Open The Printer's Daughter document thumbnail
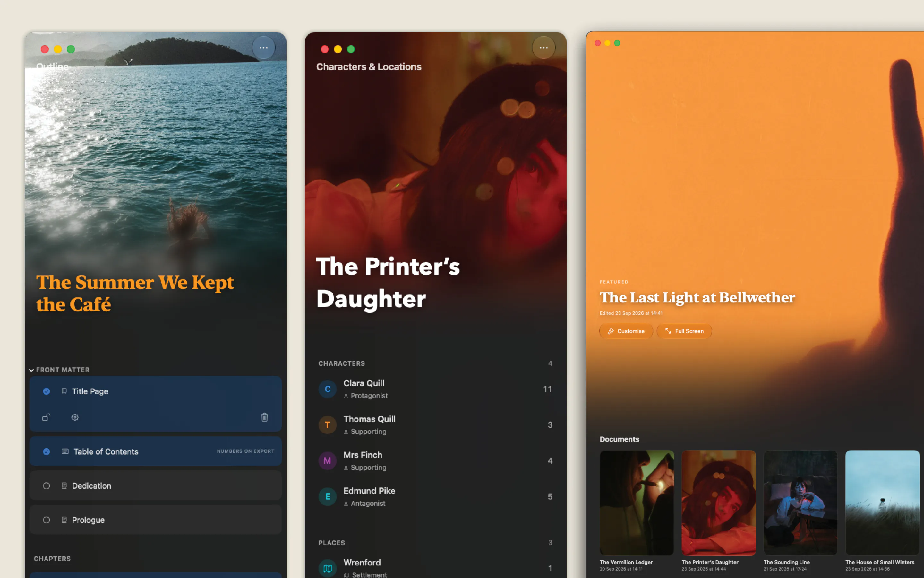Screen dimensions: 924x578 pos(719,502)
